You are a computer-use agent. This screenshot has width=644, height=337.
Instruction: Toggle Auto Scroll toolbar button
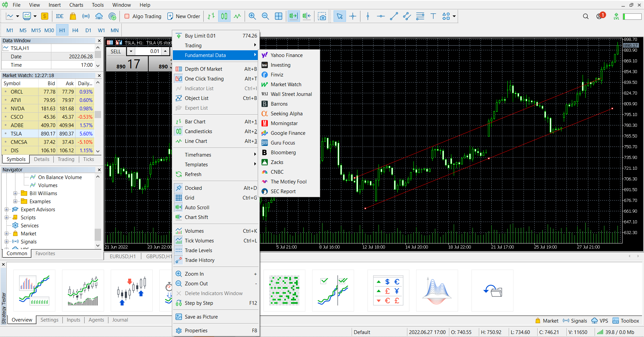[293, 16]
